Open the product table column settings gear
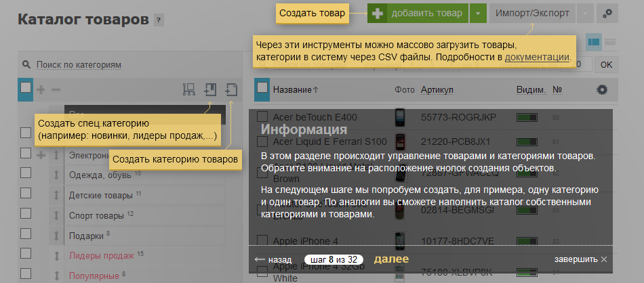The height and width of the screenshot is (283, 644). [x=602, y=89]
